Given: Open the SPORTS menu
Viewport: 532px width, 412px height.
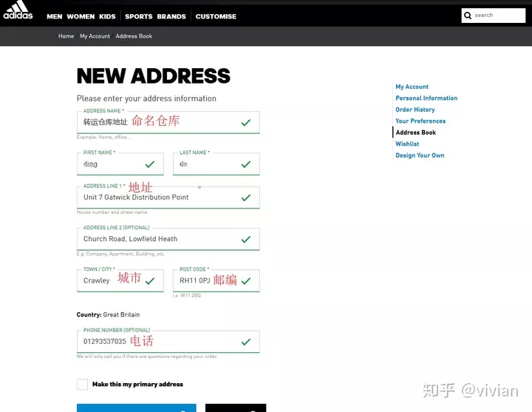Looking at the screenshot, I should [139, 17].
